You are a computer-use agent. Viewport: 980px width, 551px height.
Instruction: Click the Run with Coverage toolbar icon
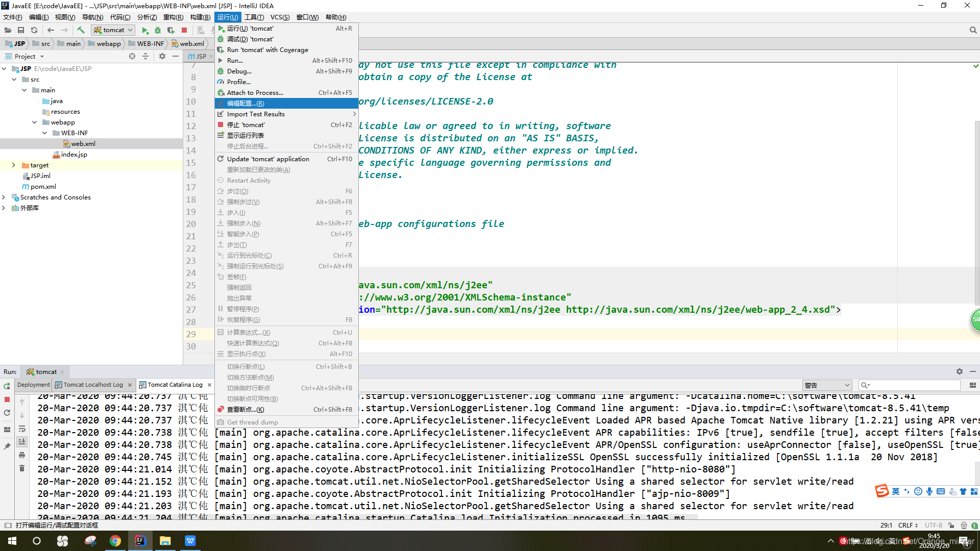tap(171, 30)
